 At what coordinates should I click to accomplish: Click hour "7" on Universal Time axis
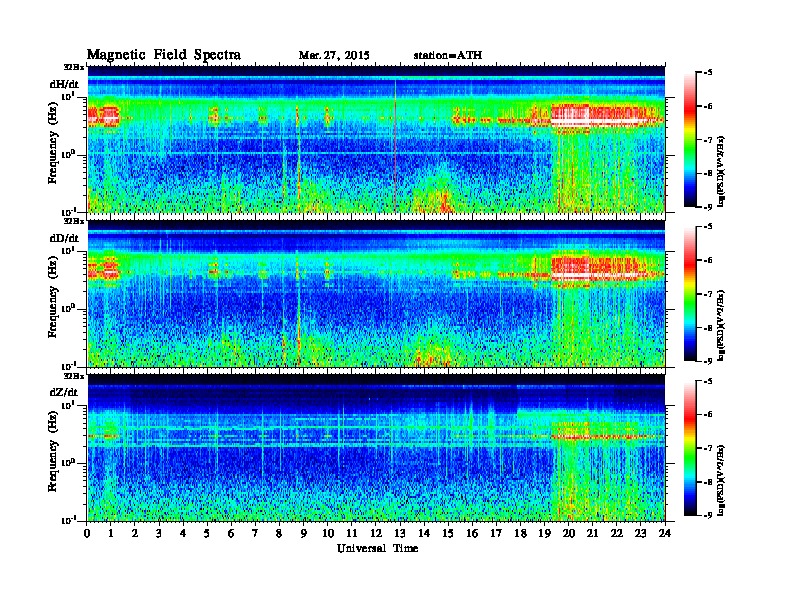[x=256, y=534]
